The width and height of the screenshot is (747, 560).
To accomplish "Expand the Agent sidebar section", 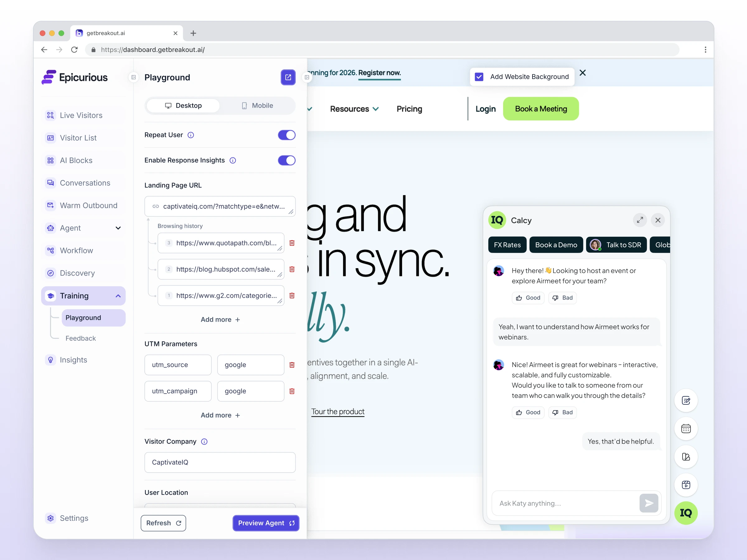I will pyautogui.click(x=118, y=228).
